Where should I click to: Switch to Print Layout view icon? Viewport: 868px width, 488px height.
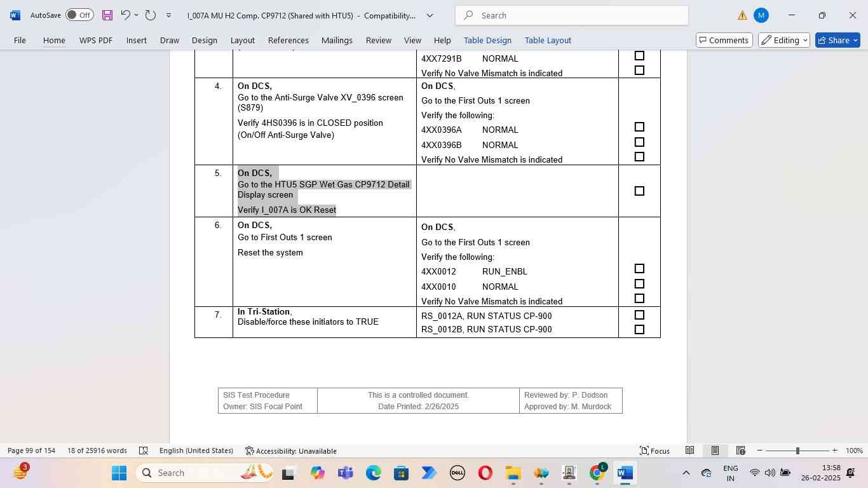[x=715, y=451]
